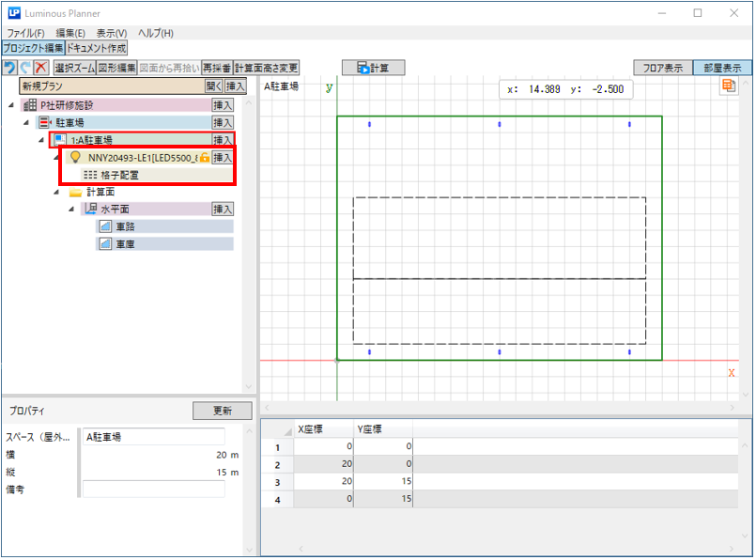Collapse the P社研修施設 tree node
Image resolution: width=756 pixels, height=560 pixels.
coord(11,104)
